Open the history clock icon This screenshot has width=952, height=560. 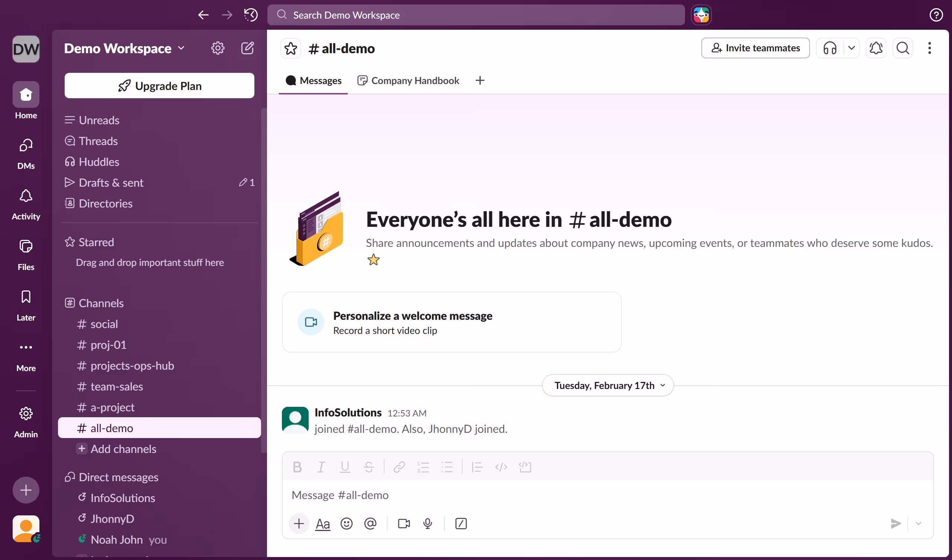(x=251, y=15)
